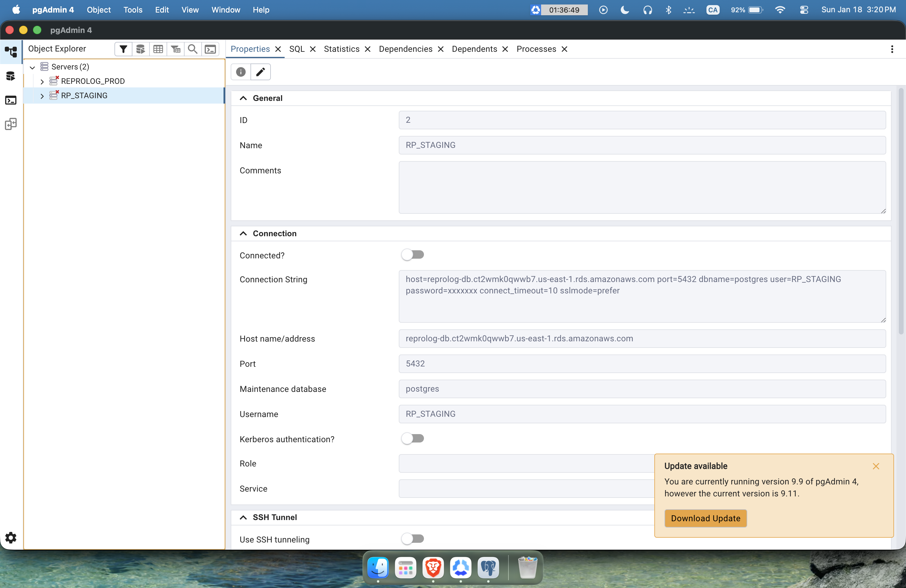Viewport: 906px width, 588px height.
Task: Expand the REPROLOG_PROD server node
Action: pyautogui.click(x=42, y=81)
